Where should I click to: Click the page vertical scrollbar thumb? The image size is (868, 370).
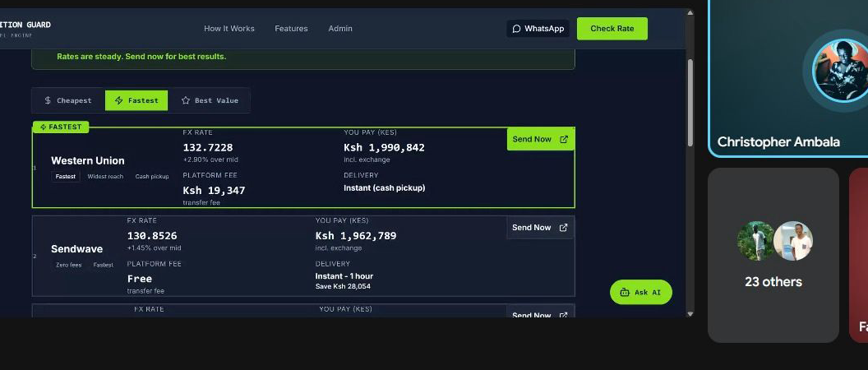click(690, 101)
